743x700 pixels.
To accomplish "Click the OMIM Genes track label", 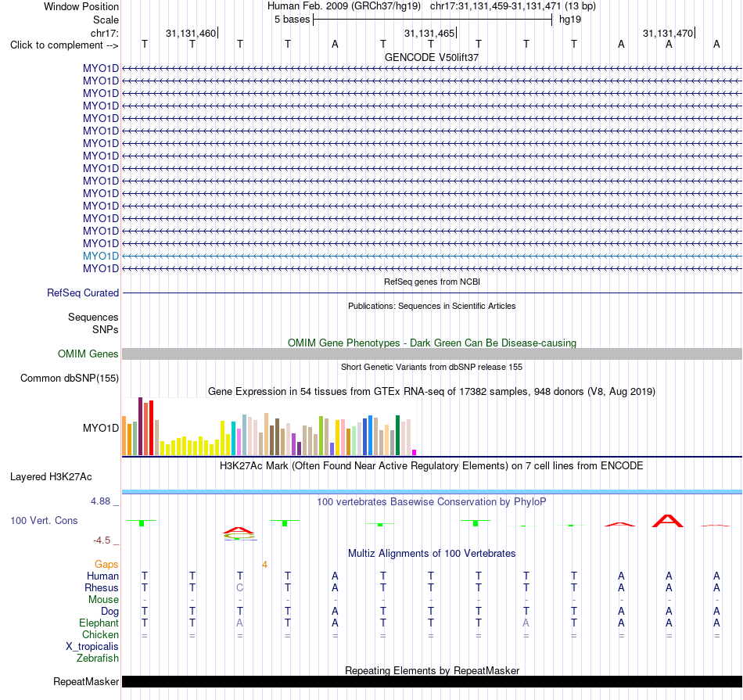I will (88, 354).
